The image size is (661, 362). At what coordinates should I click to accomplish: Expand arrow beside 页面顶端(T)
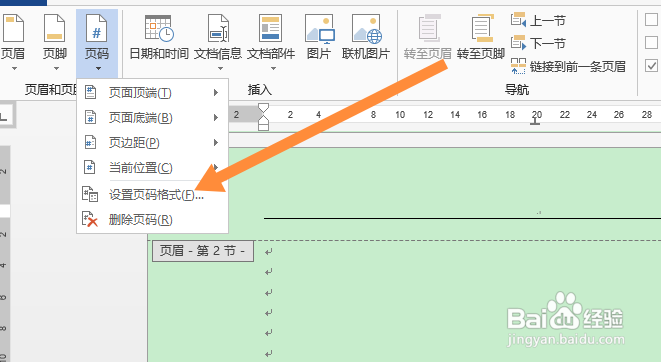(x=216, y=92)
